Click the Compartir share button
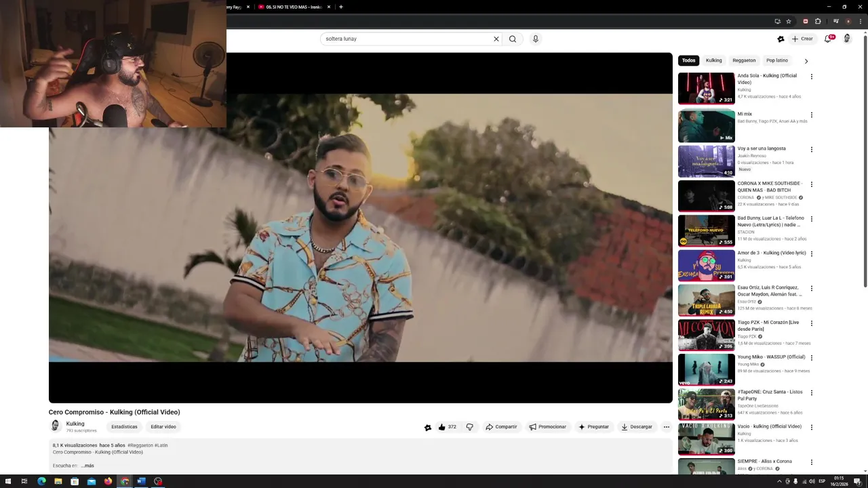This screenshot has width=868, height=488. pos(501,427)
